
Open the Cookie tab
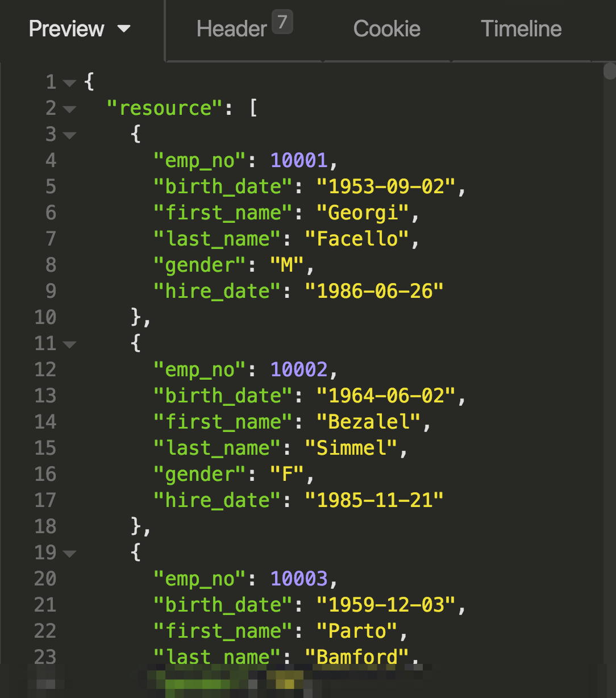pos(386,28)
